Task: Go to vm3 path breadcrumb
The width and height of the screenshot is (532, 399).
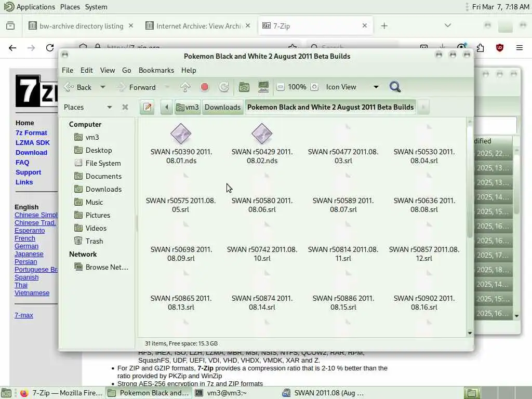Action: tap(187, 107)
